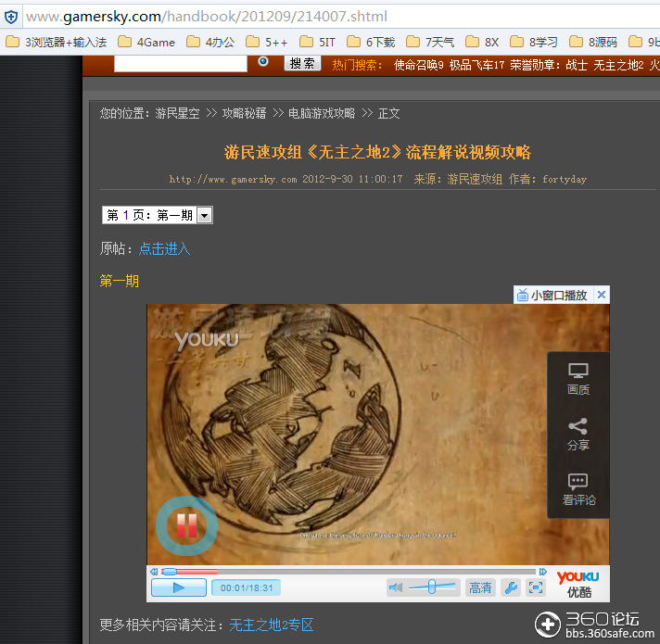This screenshot has height=644, width=660.
Task: Click the rewind icon left of progress bar
Action: click(x=154, y=572)
